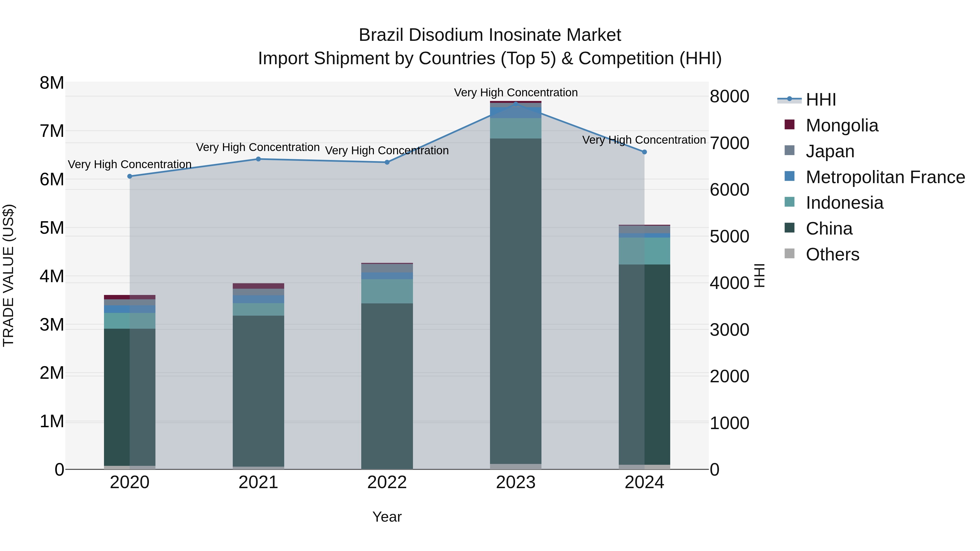Viewport: 980px width, 551px height.
Task: Click the Mongolia maroon color swatch
Action: tap(789, 124)
